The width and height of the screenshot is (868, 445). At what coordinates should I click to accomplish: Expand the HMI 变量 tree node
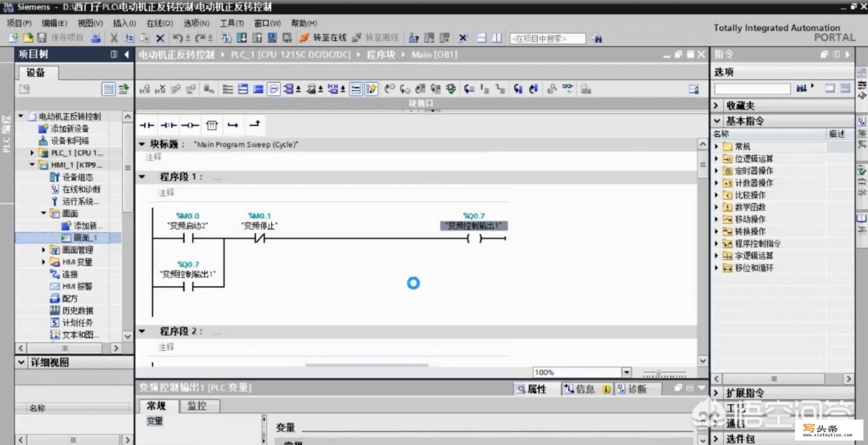coord(43,262)
